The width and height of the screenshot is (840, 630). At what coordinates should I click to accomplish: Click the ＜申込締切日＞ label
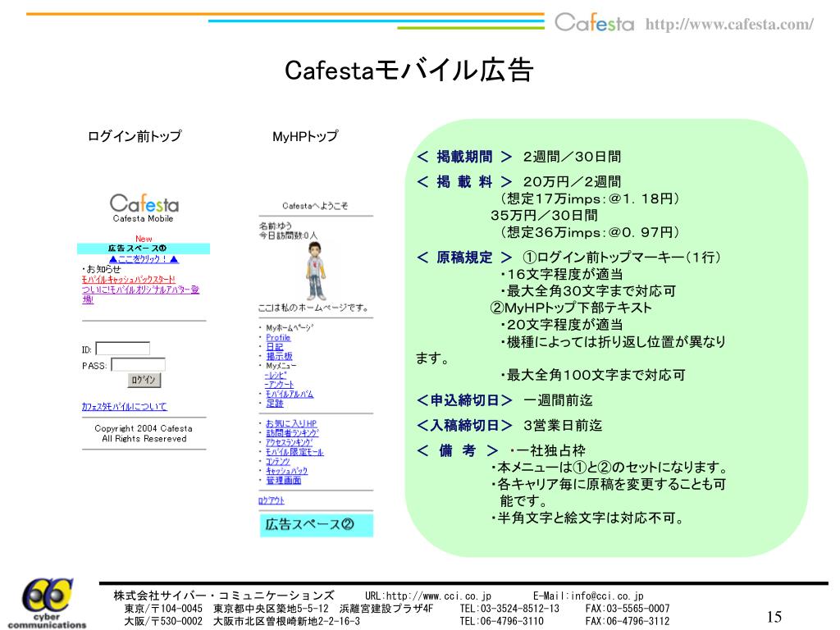[x=464, y=400]
